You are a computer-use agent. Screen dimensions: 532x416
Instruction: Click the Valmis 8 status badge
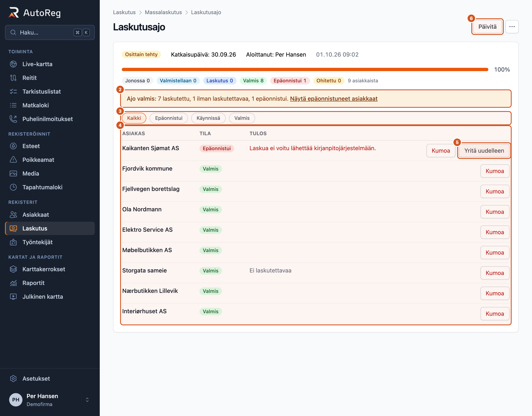[x=253, y=81]
